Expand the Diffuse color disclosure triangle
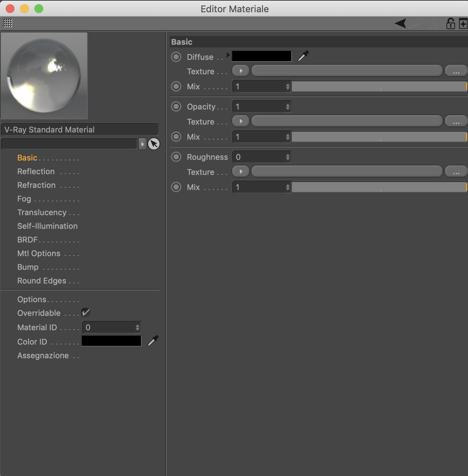 [x=228, y=55]
